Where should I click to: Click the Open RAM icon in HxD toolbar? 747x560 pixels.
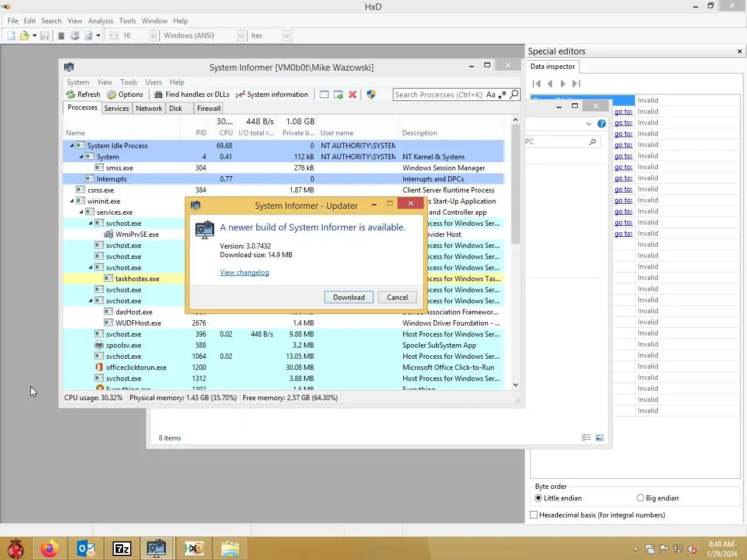61,36
